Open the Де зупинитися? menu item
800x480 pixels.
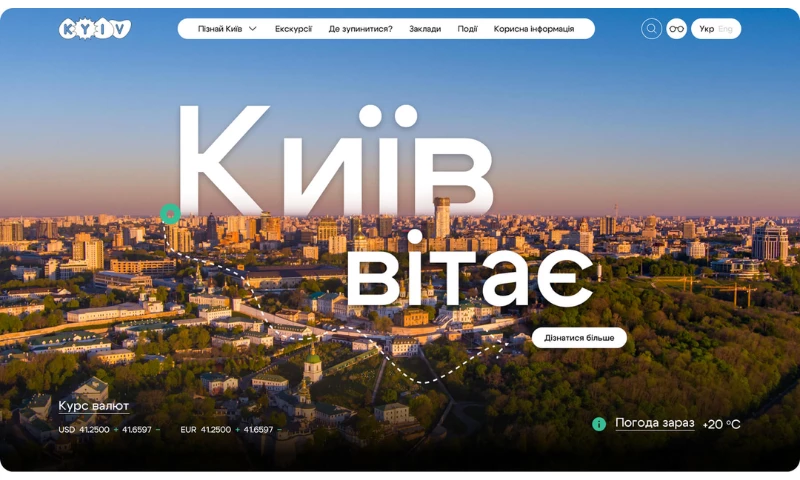click(x=360, y=29)
